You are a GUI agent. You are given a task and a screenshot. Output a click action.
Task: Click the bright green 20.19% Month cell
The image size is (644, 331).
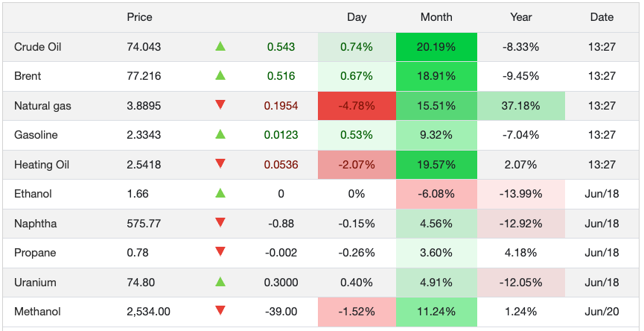click(436, 47)
